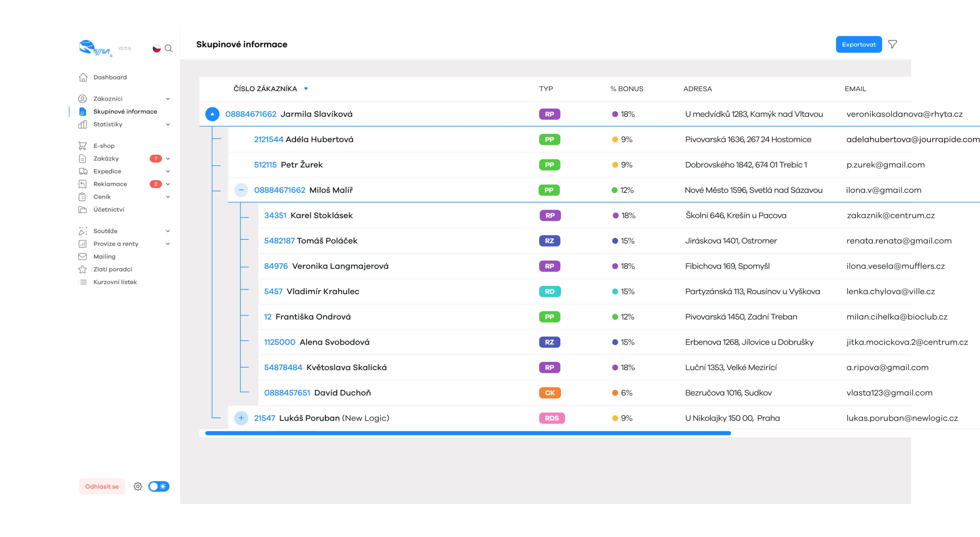Expand the Statistiky menu chevron
The image size is (980, 537).
(x=168, y=125)
